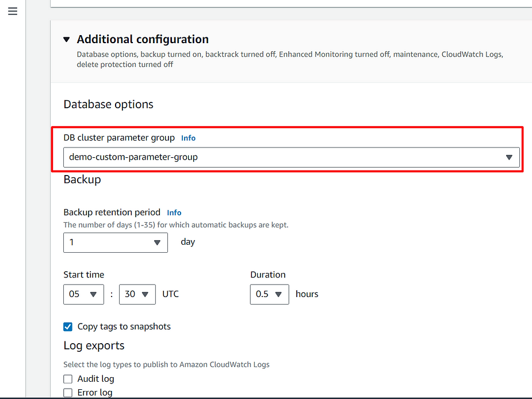Enable the Error log export checkbox
532x399 pixels.
coord(68,393)
